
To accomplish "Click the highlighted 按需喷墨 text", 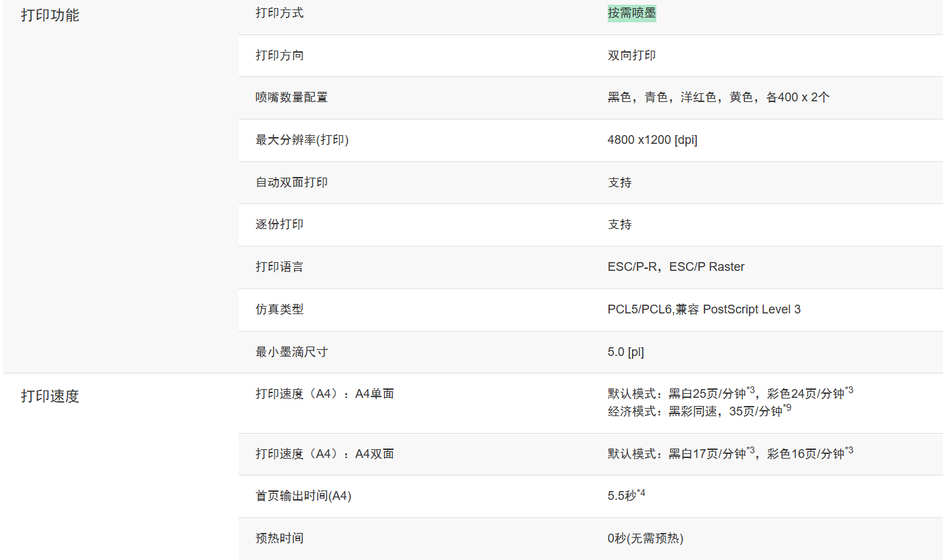I will [x=631, y=14].
